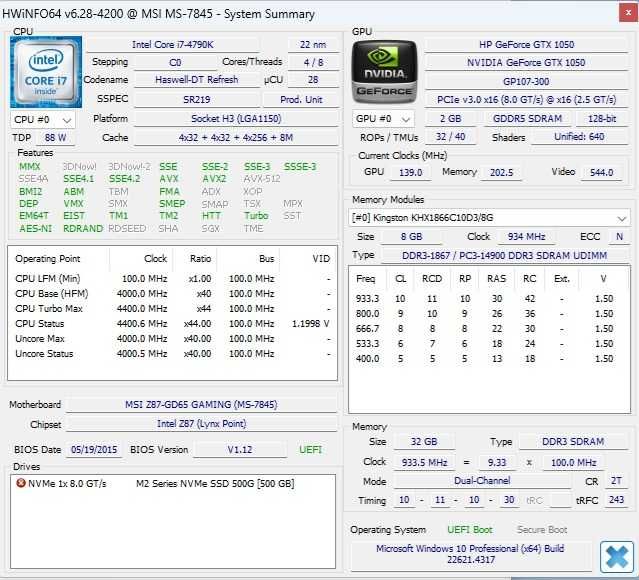The image size is (639, 580).
Task: Click the Turbo feature label
Action: (x=256, y=216)
